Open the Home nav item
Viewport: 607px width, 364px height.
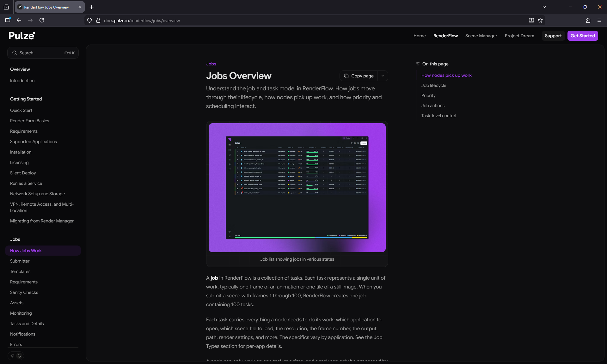[x=420, y=36]
